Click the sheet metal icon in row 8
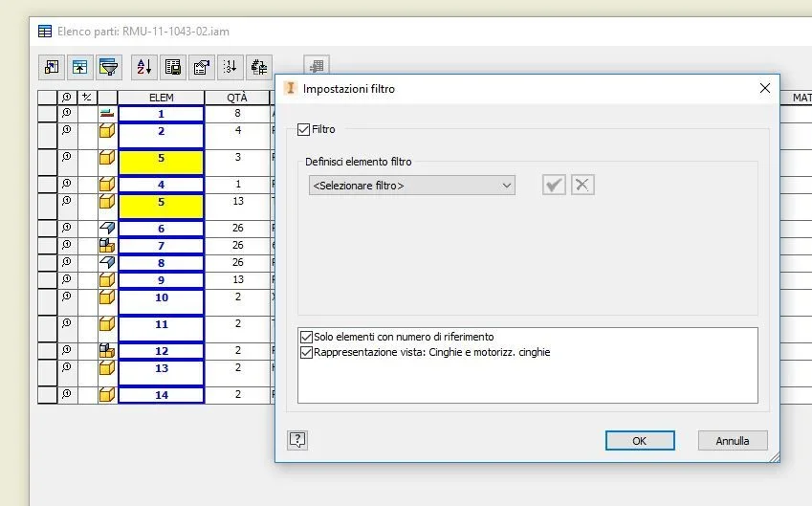 [x=107, y=262]
